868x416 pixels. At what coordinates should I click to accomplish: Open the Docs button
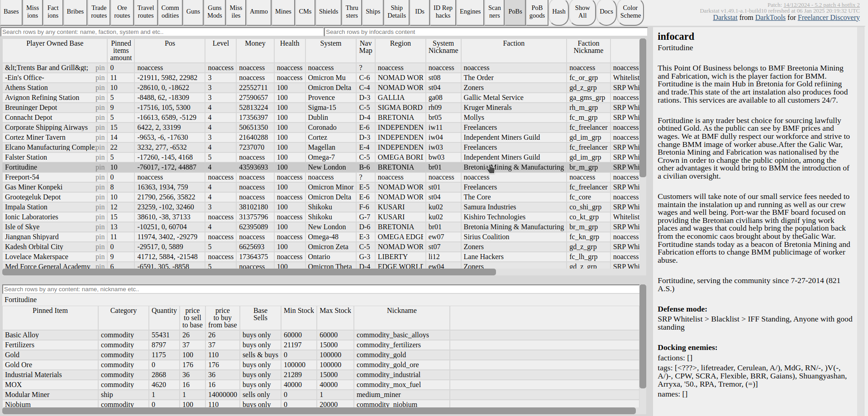coord(606,12)
